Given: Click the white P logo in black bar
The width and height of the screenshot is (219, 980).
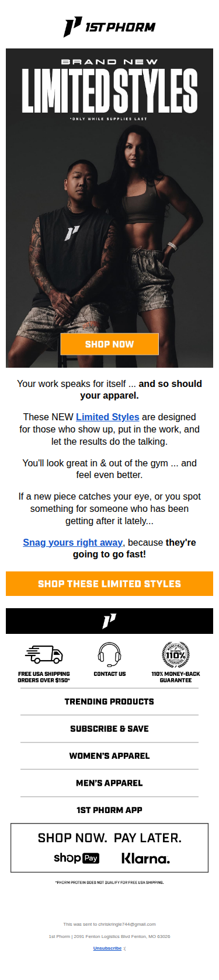Looking at the screenshot, I should pyautogui.click(x=109, y=621).
